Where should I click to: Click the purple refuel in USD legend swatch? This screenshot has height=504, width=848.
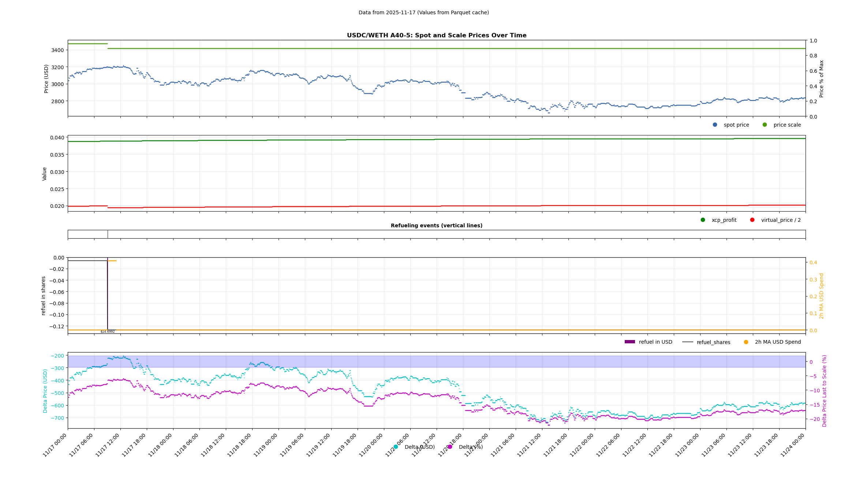click(x=630, y=342)
